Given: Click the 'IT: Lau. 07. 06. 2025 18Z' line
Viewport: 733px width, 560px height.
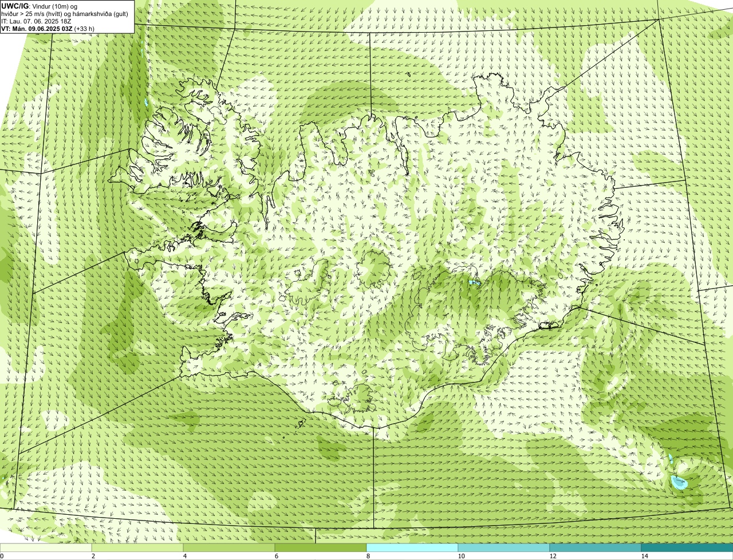Looking at the screenshot, I should coord(36,21).
